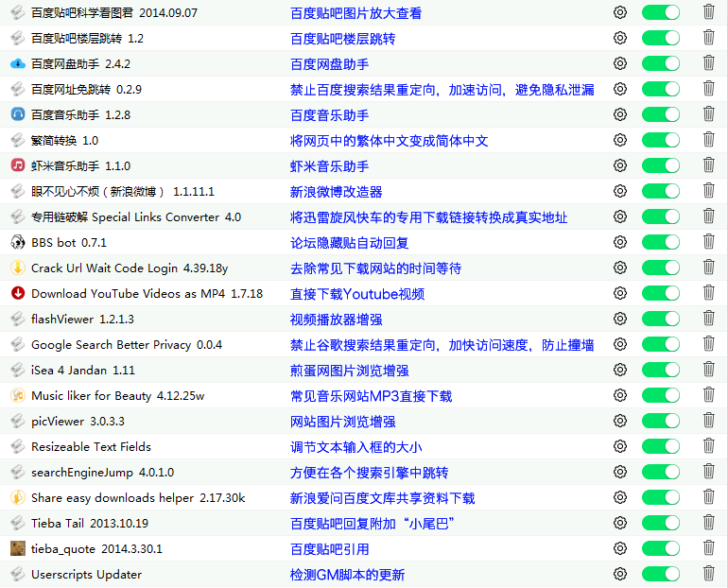Viewport: 728px width, 588px height.
Task: Click the red download icon of Download YouTube Videos
Action: pyautogui.click(x=18, y=293)
